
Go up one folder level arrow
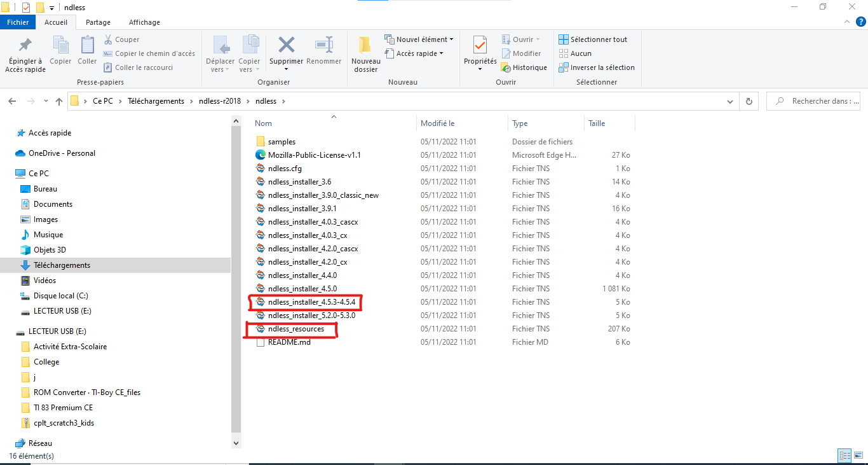[59, 101]
